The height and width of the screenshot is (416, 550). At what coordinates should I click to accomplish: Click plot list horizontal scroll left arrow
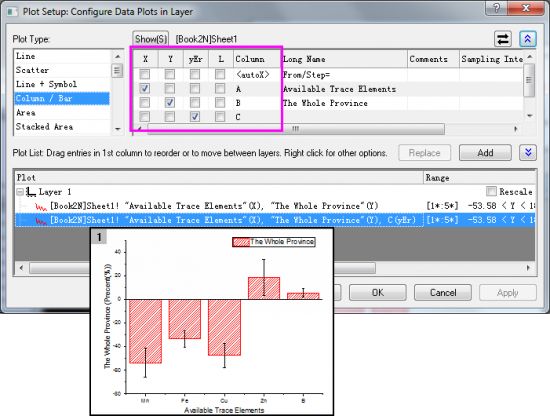pos(21,268)
